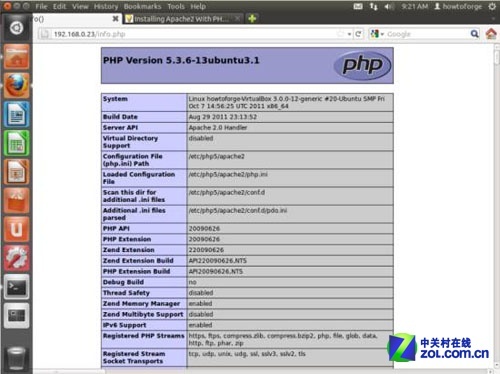Click the 9:21 AM clock indicator
Viewport: 500px width, 374px height.
(x=414, y=6)
